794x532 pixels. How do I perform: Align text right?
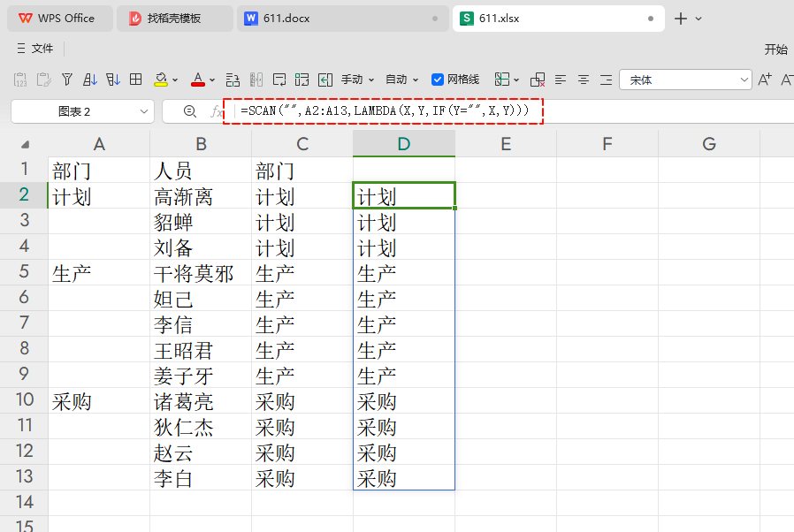(x=607, y=80)
